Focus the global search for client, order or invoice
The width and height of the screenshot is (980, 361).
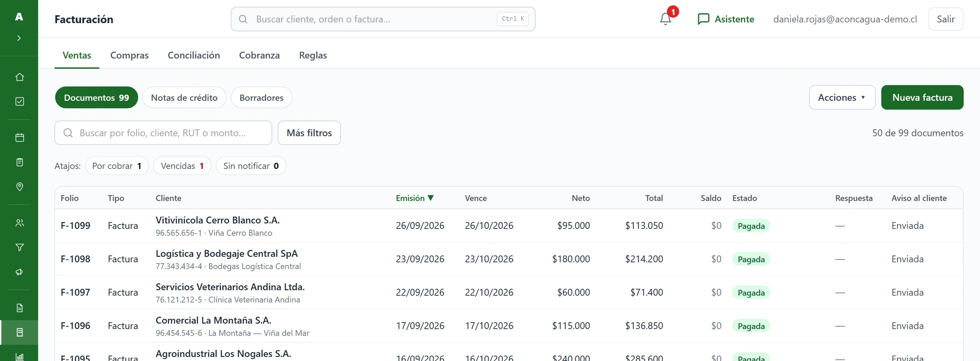click(383, 19)
